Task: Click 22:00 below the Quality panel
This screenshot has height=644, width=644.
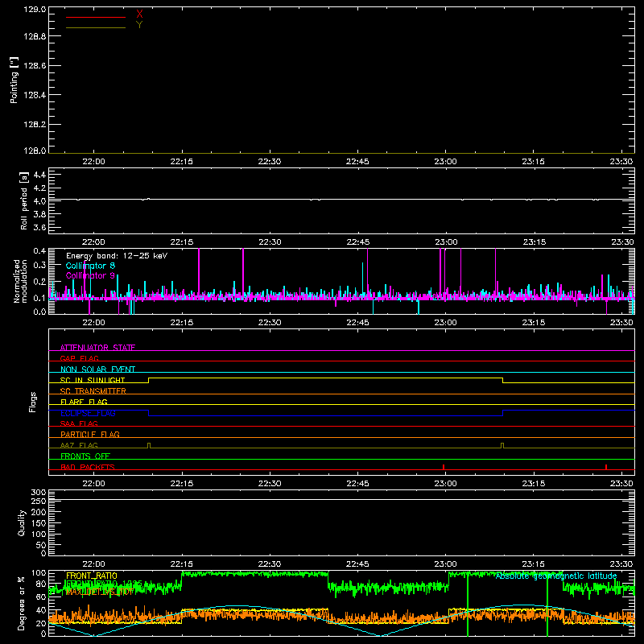Action: (x=93, y=564)
